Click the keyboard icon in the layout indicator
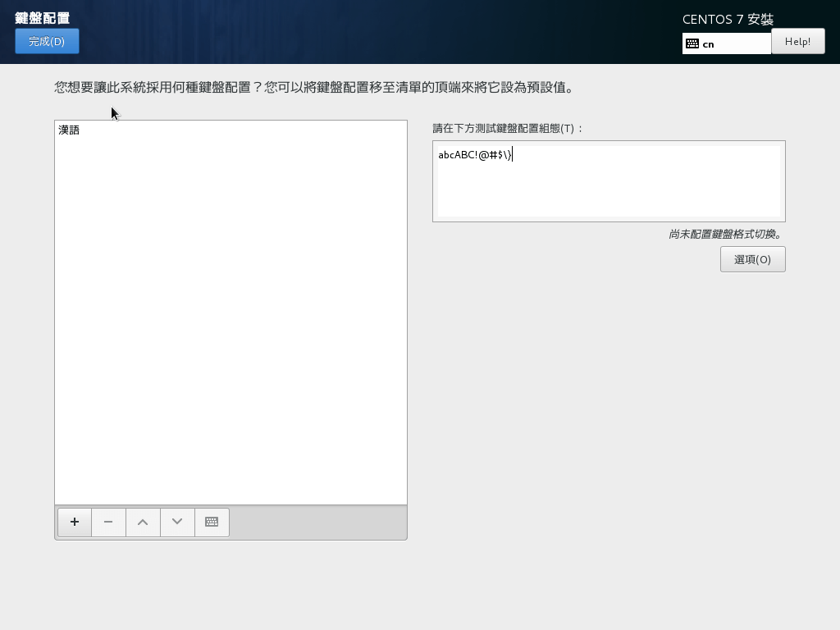 [x=692, y=43]
